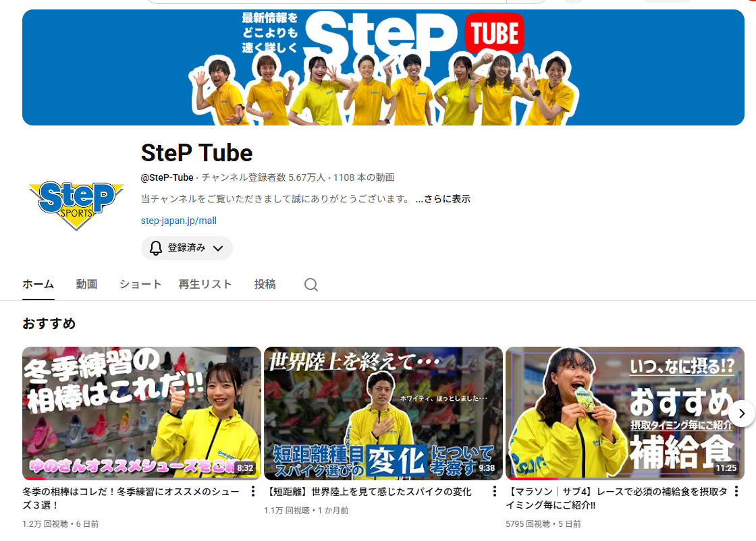This screenshot has width=756, height=541.
Task: Switch to the 動画 tab
Action: tap(86, 284)
